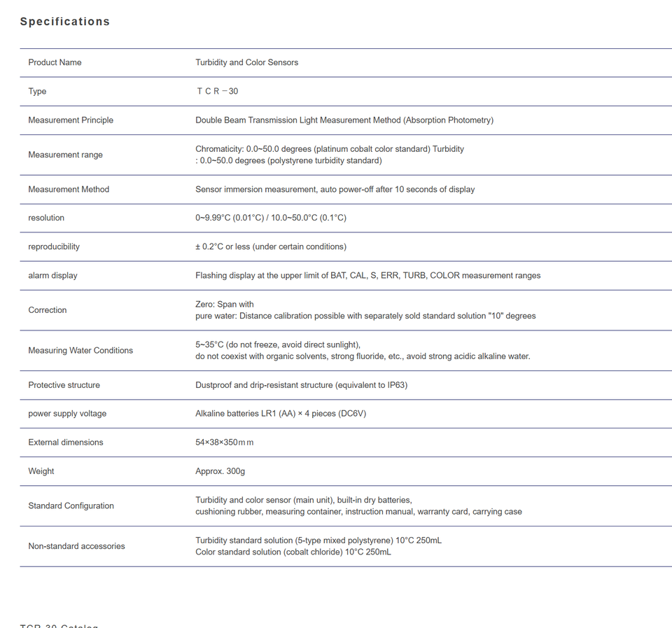Click the Correction row label
Viewport: 672px width, 628px height.
pos(48,310)
